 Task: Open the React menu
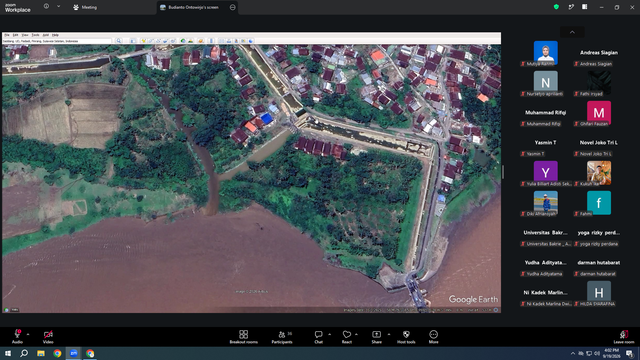click(x=347, y=337)
